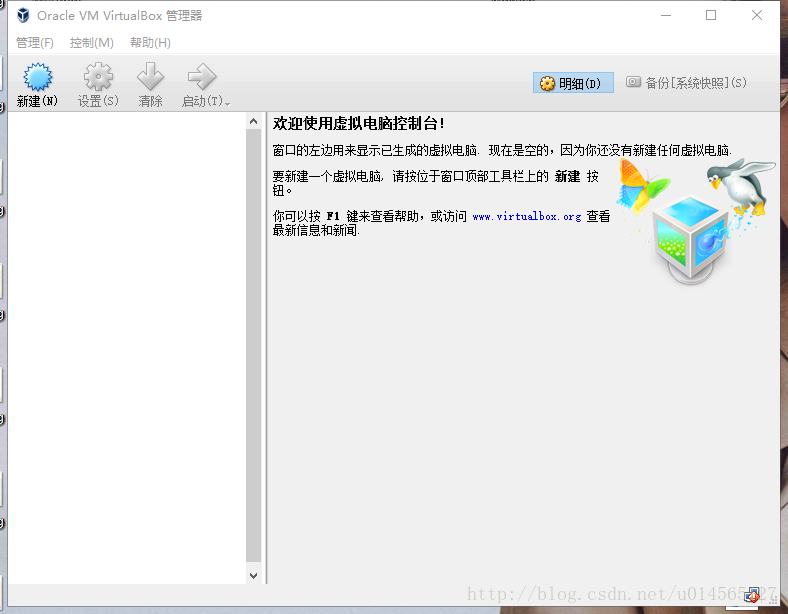Click the welcome heading 欢迎使用虚拟电脑控制台!

(x=359, y=124)
